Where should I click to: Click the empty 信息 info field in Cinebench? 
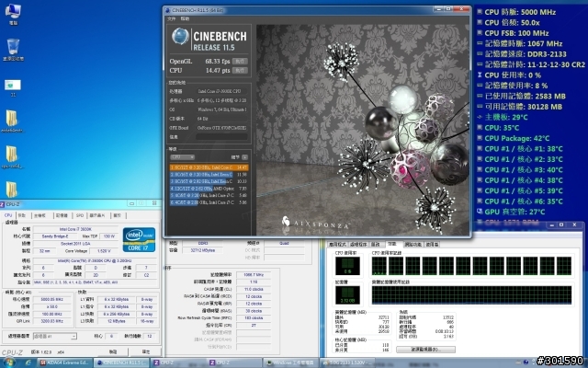tap(221, 137)
